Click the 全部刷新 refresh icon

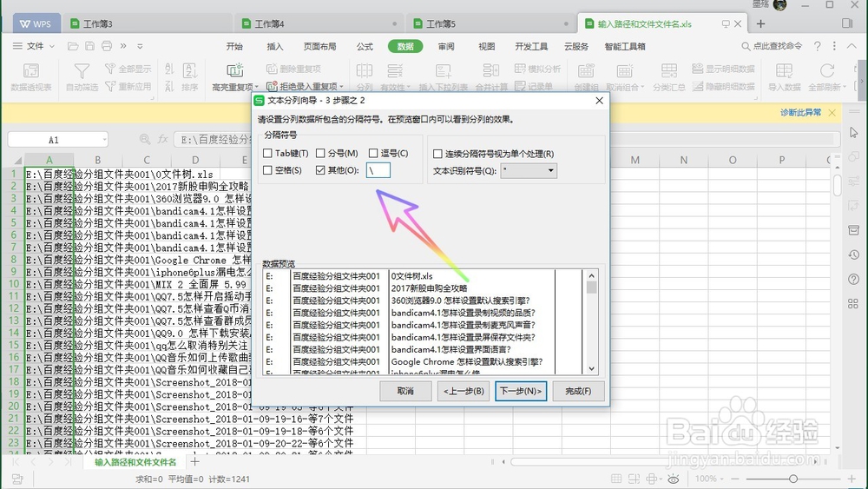click(827, 71)
